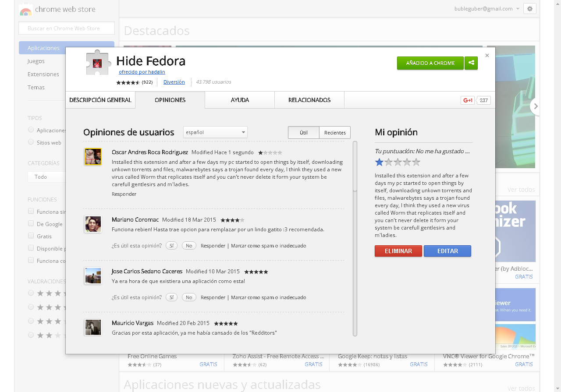Click the Gratis label under VNC Viewer

[x=524, y=364]
